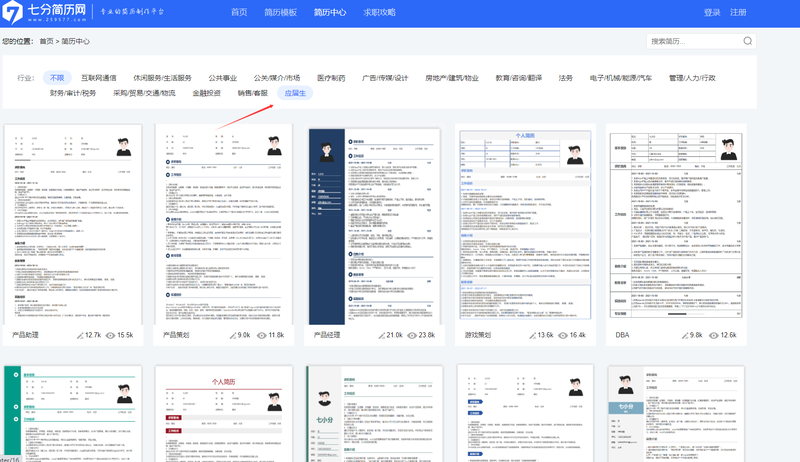Click the 七分简历网 logo icon

[x=12, y=12]
